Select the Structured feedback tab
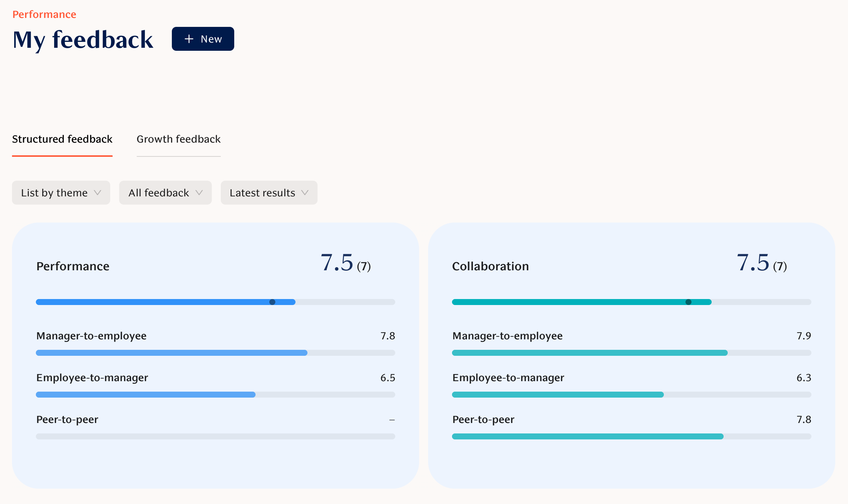Screen dimensions: 848x504 coord(62,139)
